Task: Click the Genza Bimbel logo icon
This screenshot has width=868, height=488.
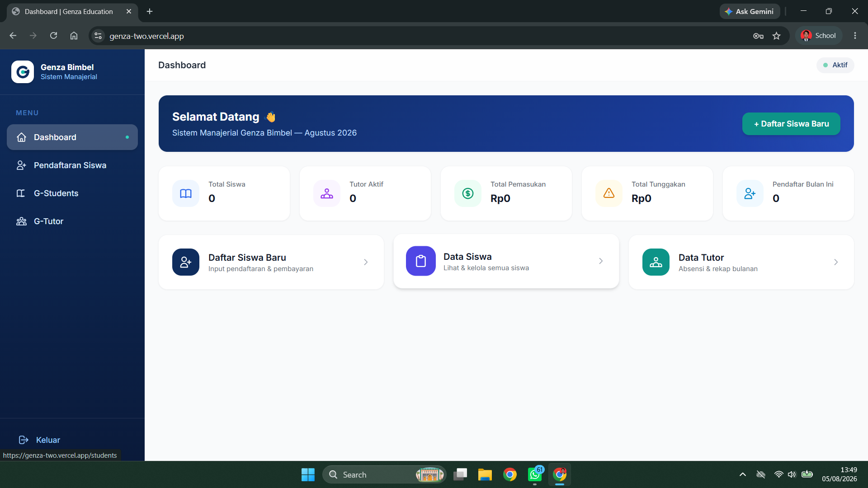Action: pyautogui.click(x=23, y=72)
